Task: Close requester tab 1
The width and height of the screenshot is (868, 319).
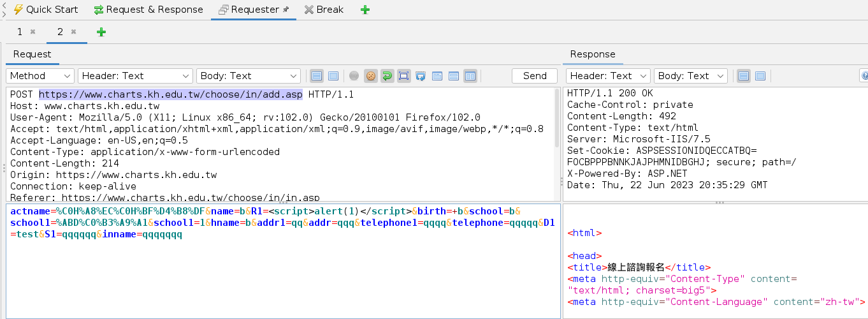Action: click(33, 31)
